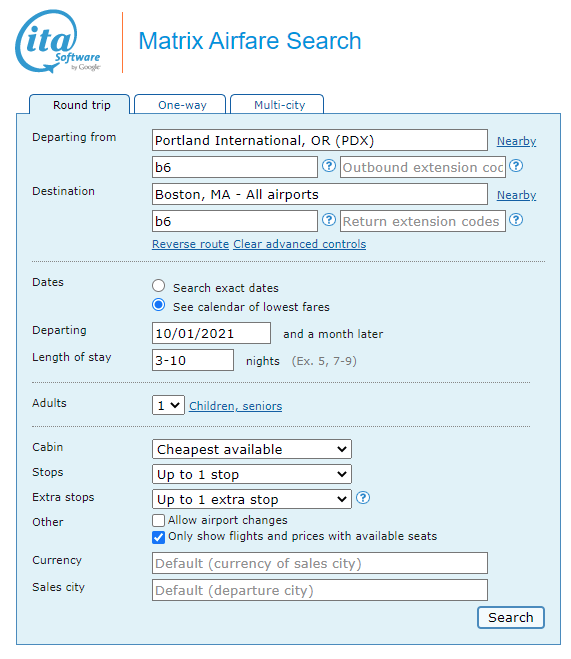Focus the Departing date input field

click(x=211, y=333)
